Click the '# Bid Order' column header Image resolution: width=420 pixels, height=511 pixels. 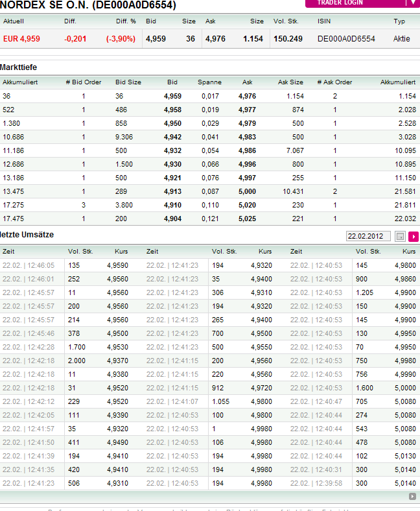tap(84, 82)
